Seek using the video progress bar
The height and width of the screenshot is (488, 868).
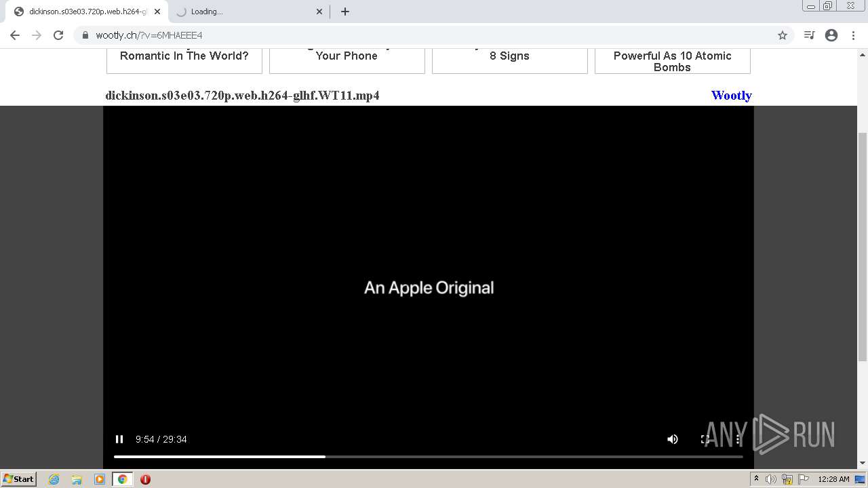[x=429, y=457]
